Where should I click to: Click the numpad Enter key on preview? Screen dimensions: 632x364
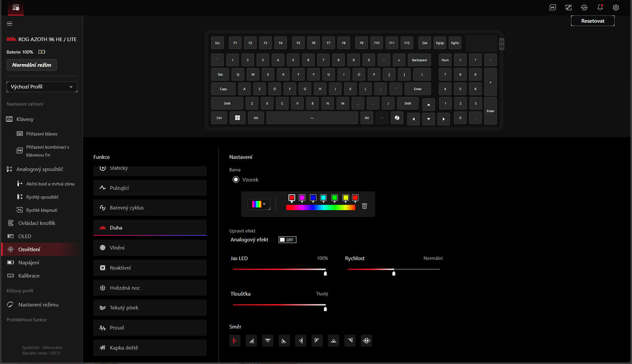(490, 110)
